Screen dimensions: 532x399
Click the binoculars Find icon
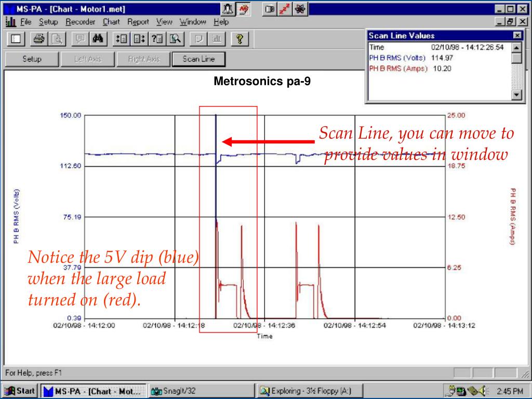(x=98, y=39)
